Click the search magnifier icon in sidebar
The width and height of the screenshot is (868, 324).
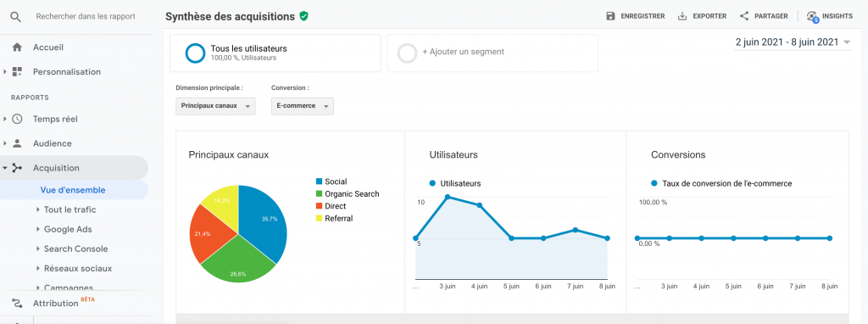point(16,17)
